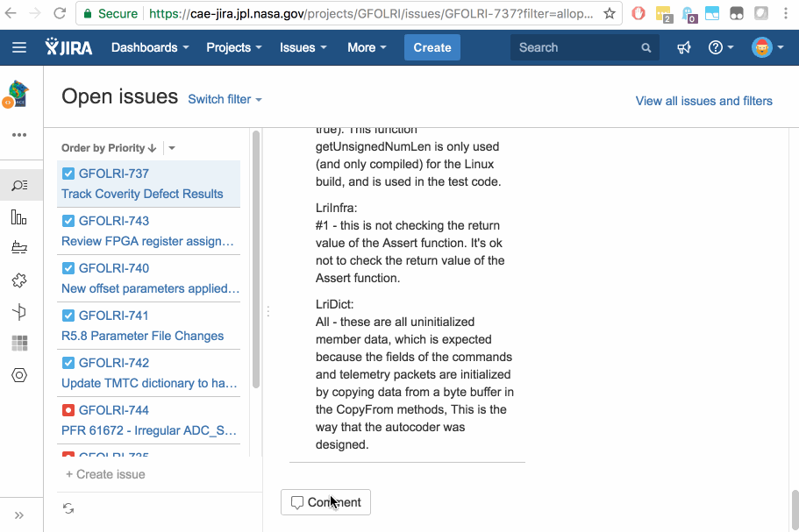
Task: Open the Releases ship sidebar icon
Action: [x=19, y=247]
